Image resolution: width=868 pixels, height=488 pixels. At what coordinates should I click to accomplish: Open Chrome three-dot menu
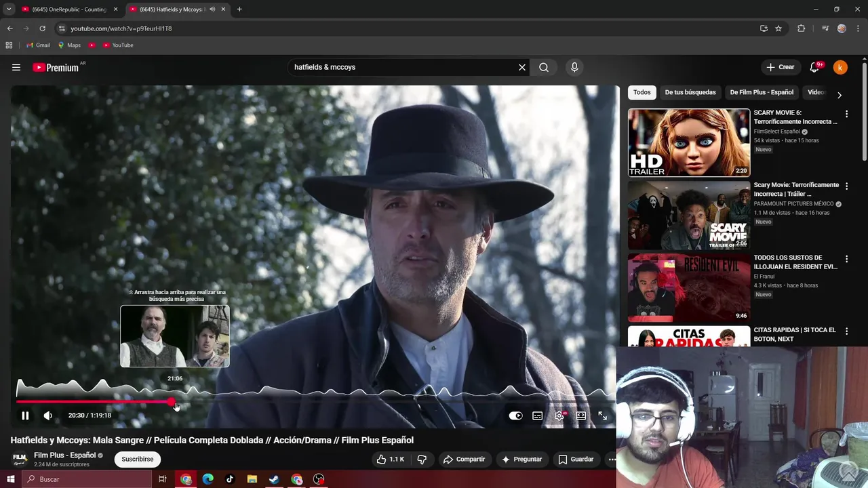859,28
